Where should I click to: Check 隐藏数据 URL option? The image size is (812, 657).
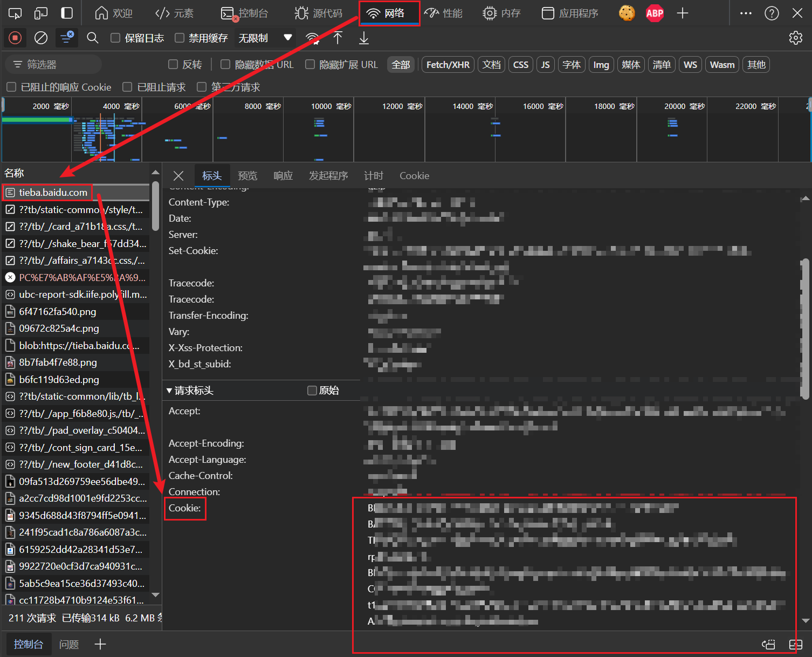[225, 64]
